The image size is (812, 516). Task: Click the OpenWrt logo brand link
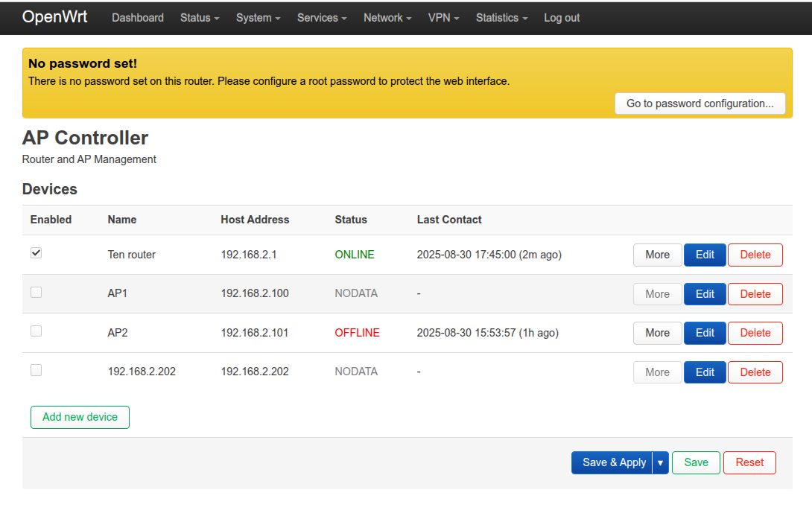[x=54, y=17]
